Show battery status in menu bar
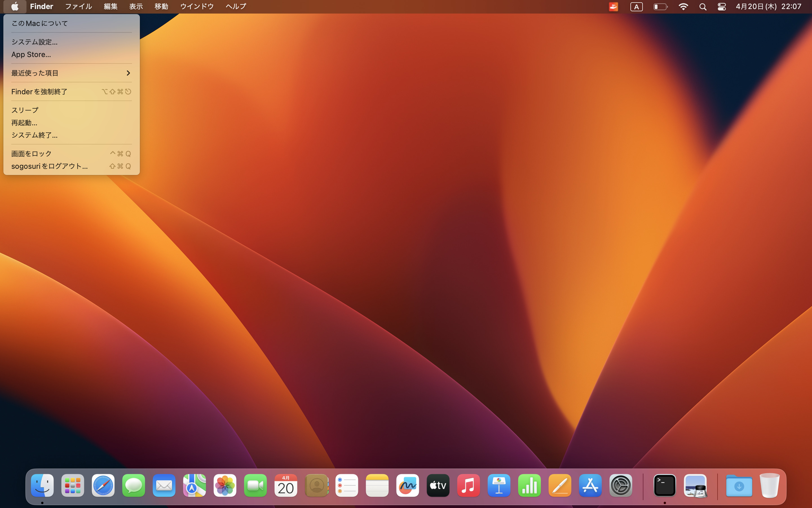Screen dimensions: 812x508 661,7
